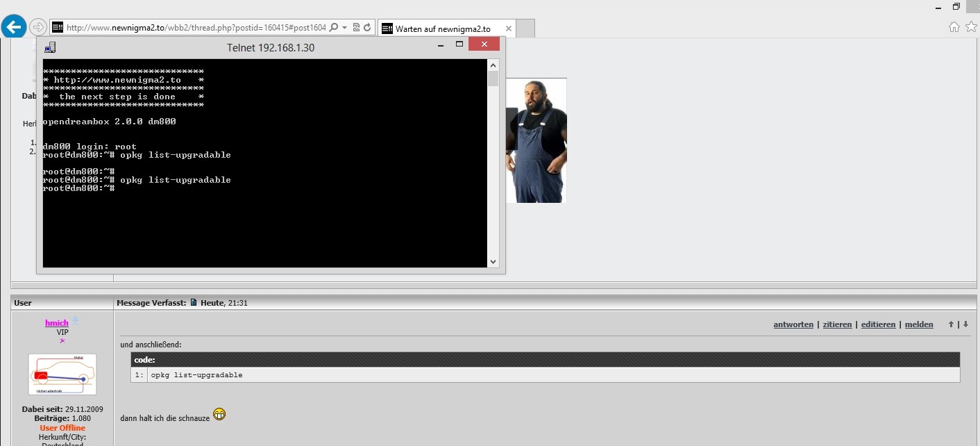Screen dimensions: 980x446
Task: Click the 'antworten' reply link
Action: click(x=793, y=324)
